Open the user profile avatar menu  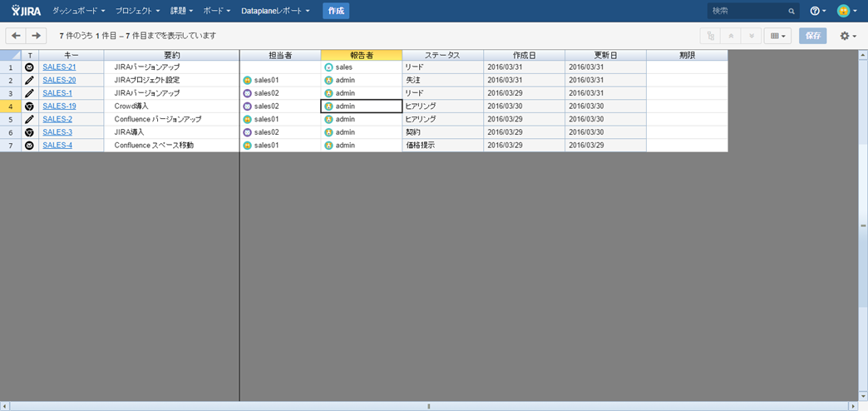point(846,11)
